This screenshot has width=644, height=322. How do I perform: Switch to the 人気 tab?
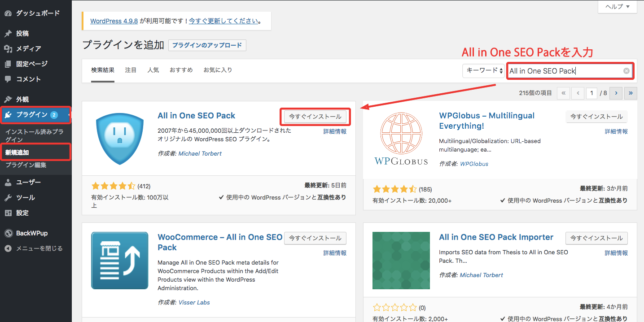coord(153,70)
